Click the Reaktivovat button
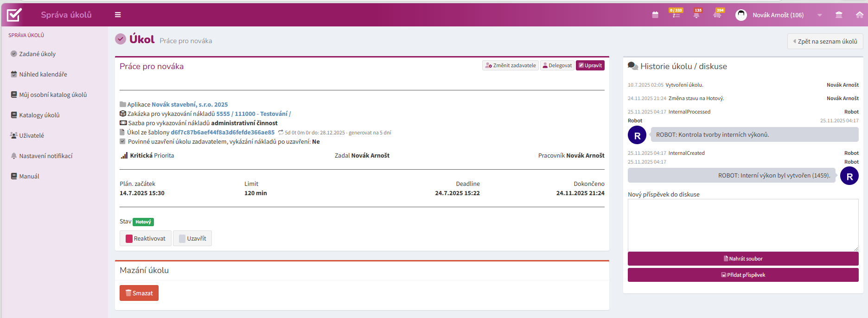The image size is (868, 318). [x=146, y=238]
